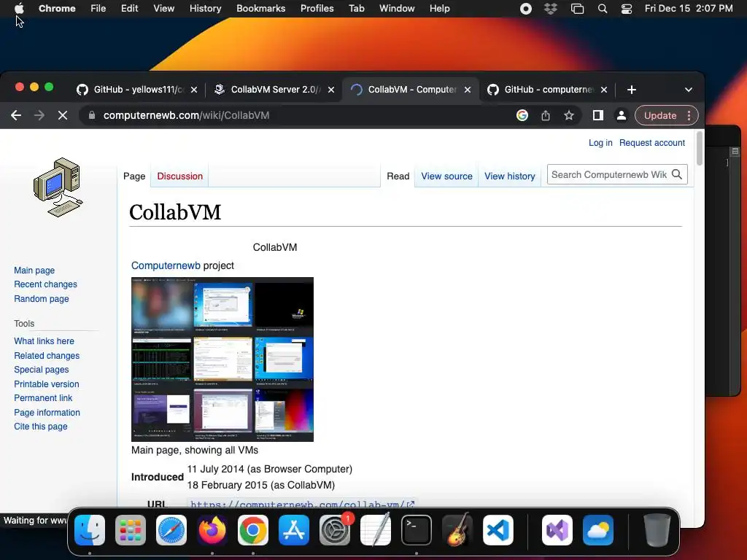The height and width of the screenshot is (560, 747).
Task: View site security lock info
Action: click(x=92, y=115)
